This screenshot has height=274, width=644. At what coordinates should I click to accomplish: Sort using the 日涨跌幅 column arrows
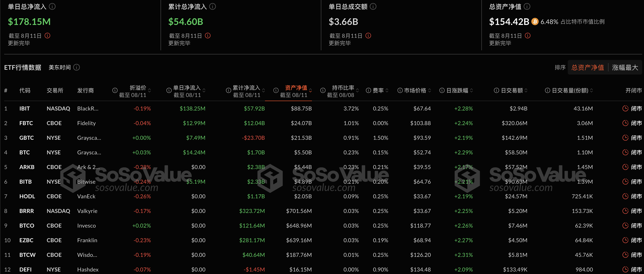(472, 90)
